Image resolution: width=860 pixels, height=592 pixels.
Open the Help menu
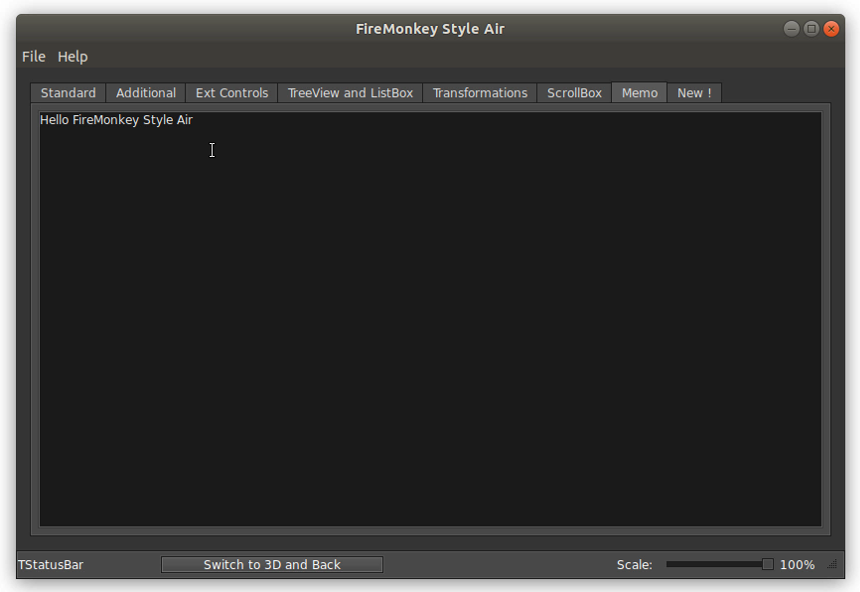pyautogui.click(x=72, y=57)
